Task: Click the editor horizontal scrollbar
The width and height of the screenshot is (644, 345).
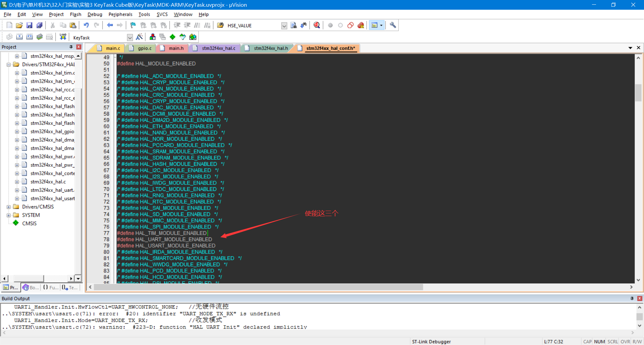Action: pos(259,287)
